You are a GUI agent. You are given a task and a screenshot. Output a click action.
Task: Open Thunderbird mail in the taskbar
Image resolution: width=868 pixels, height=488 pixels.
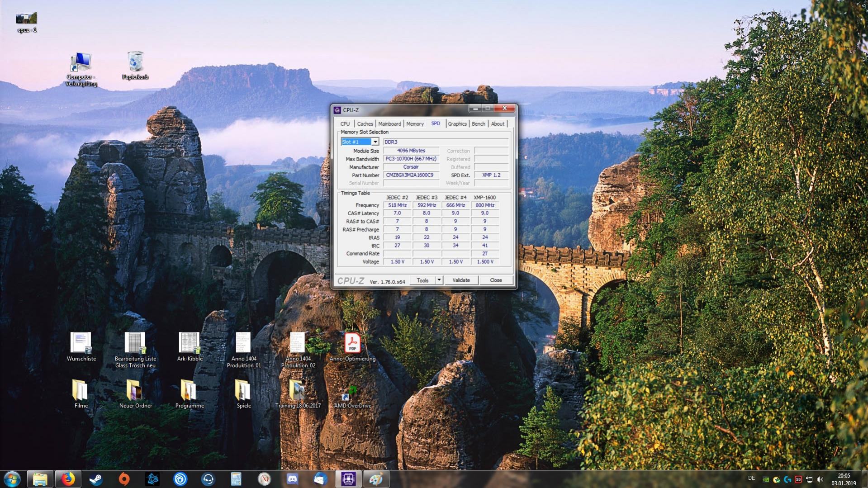(x=320, y=479)
